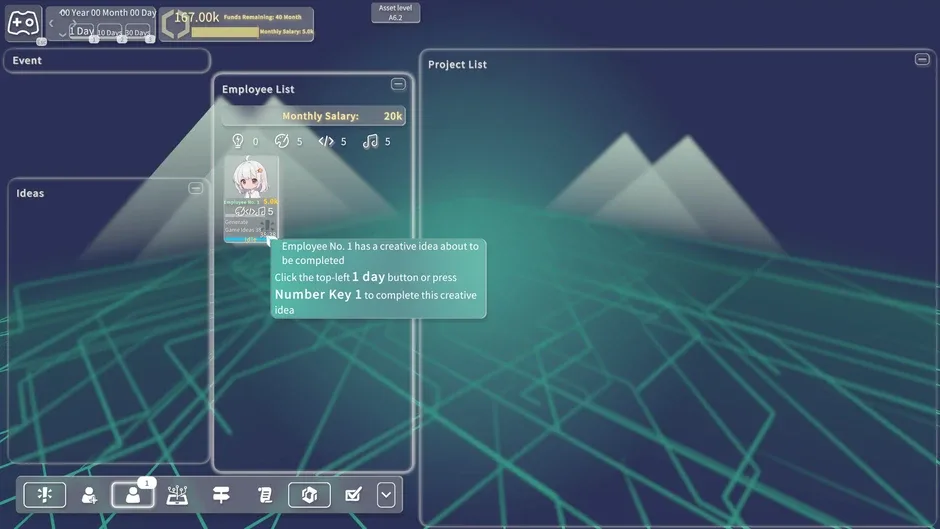
Task: Open the signpost icon in bottom toolbar
Action: pyautogui.click(x=221, y=495)
